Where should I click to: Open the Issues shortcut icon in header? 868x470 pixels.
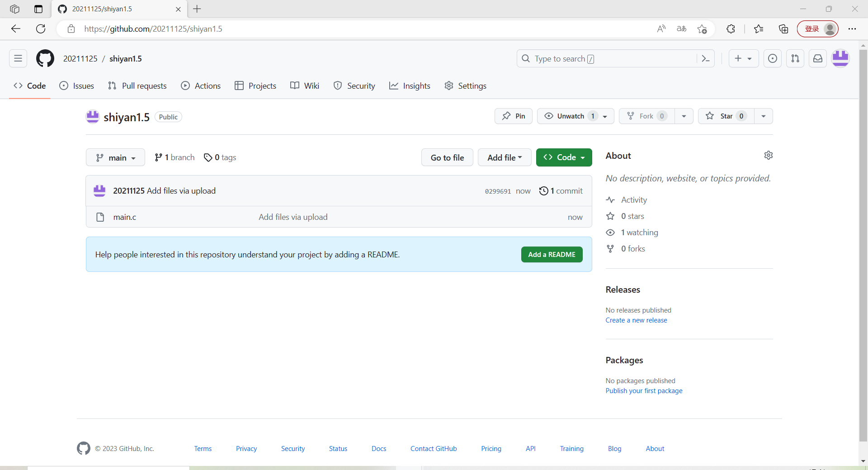coord(773,58)
